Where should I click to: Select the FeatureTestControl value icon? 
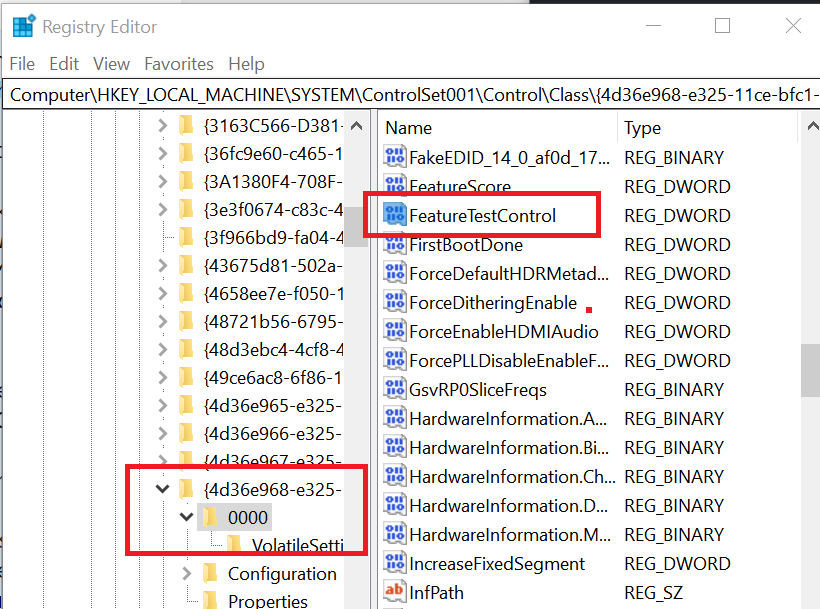coord(394,215)
